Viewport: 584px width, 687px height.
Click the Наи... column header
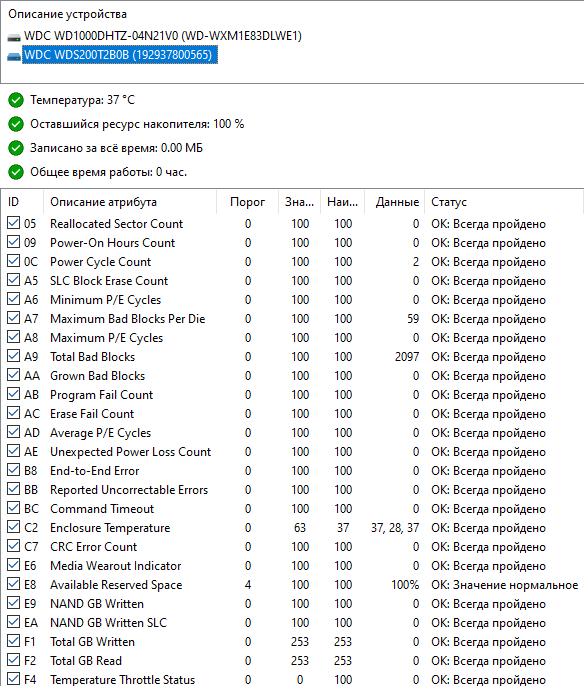point(343,202)
